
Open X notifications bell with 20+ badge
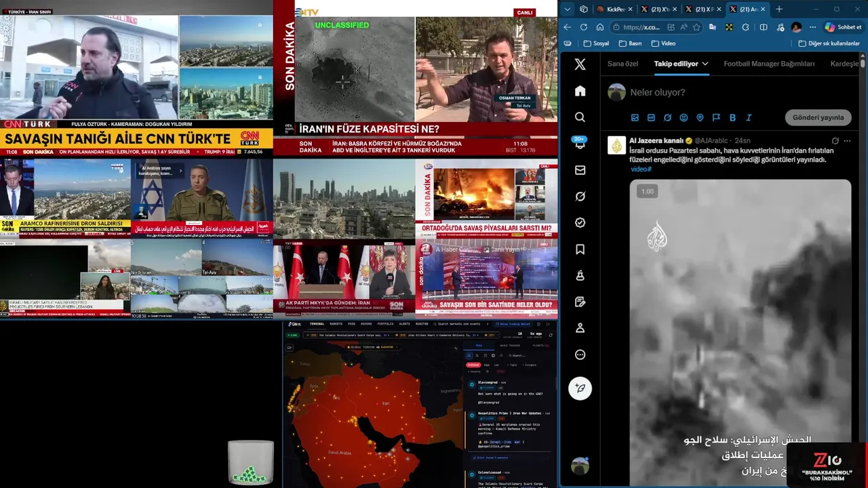580,143
